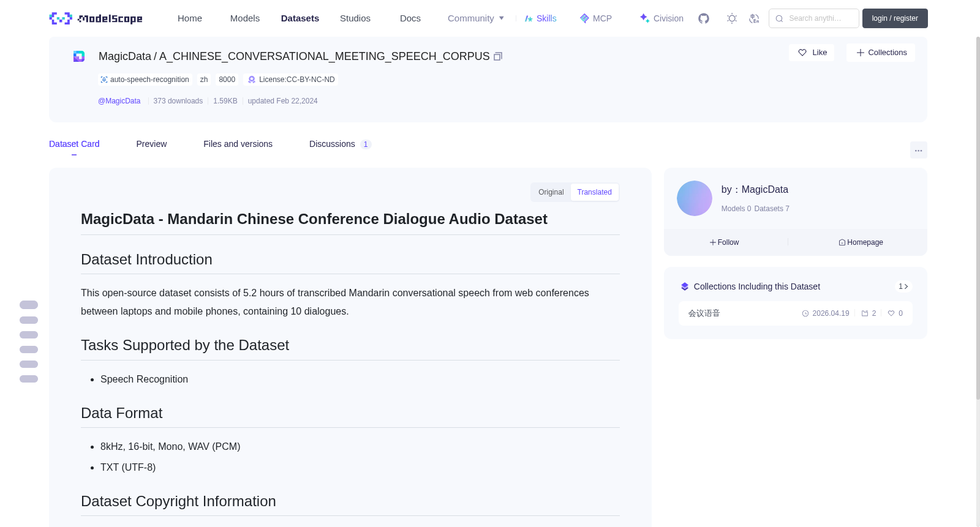
Task: Copy dataset name with the copy icon
Action: pyautogui.click(x=498, y=56)
